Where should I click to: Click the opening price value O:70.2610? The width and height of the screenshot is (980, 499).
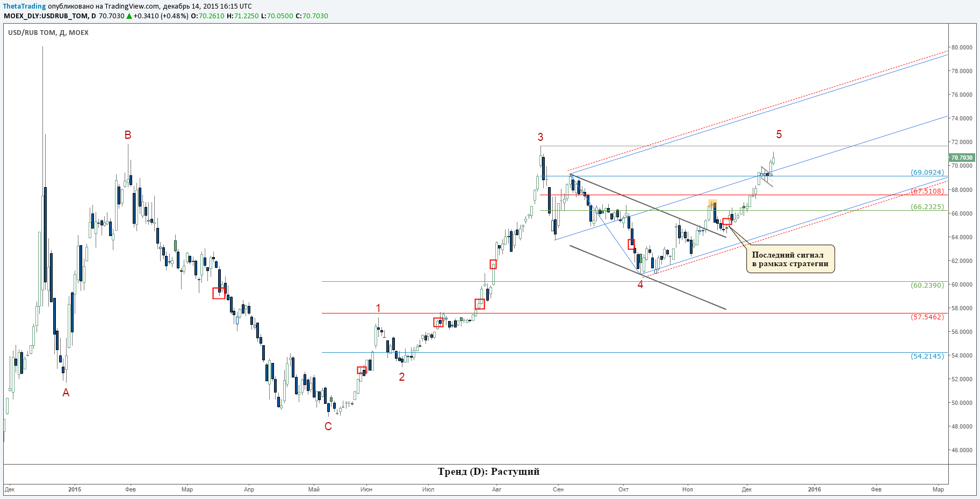click(x=208, y=16)
